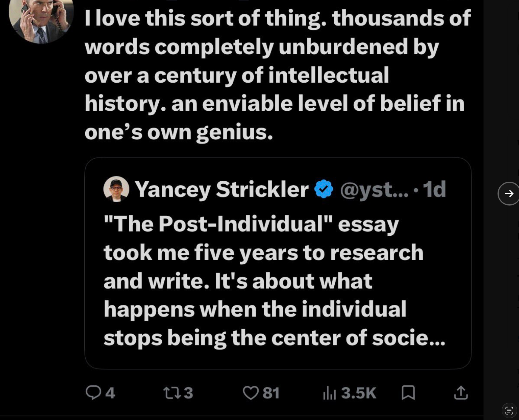Click the repost count of 3
519x420 pixels.
pos(188,393)
